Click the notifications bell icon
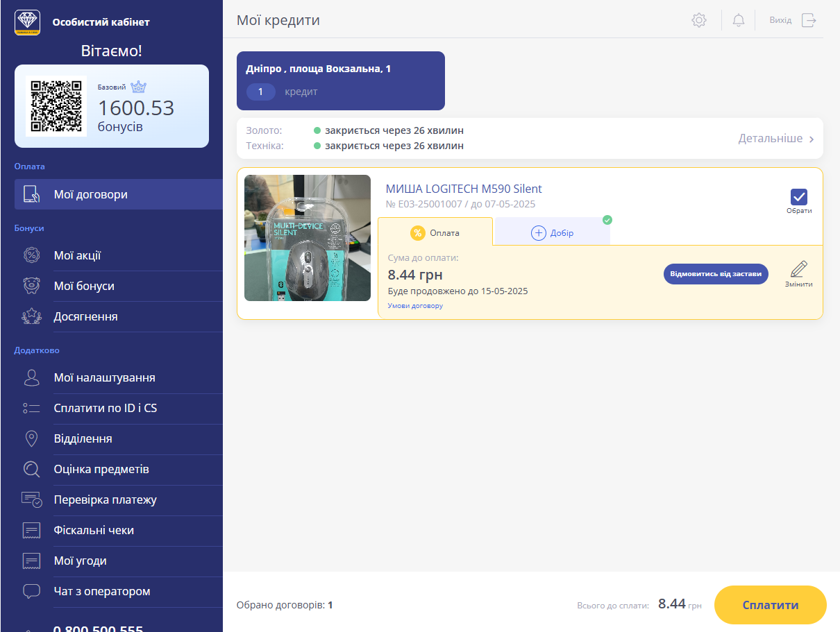The image size is (840, 632). [x=739, y=20]
